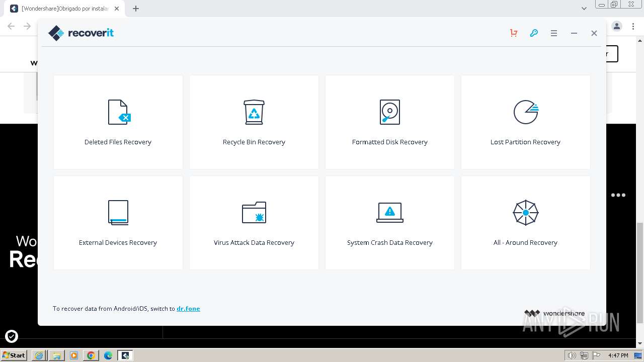Click the checkmark badge on web page
Image resolution: width=644 pixels, height=362 pixels.
[x=12, y=336]
